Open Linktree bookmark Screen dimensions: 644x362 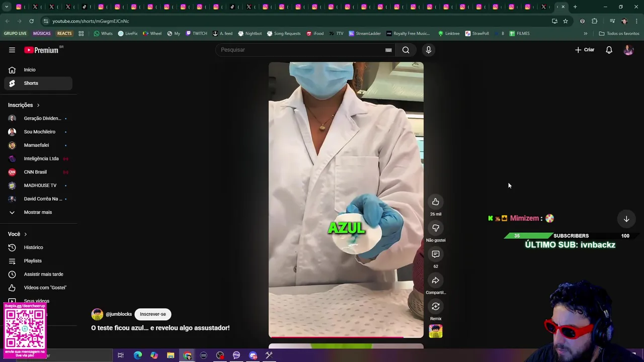pos(448,34)
